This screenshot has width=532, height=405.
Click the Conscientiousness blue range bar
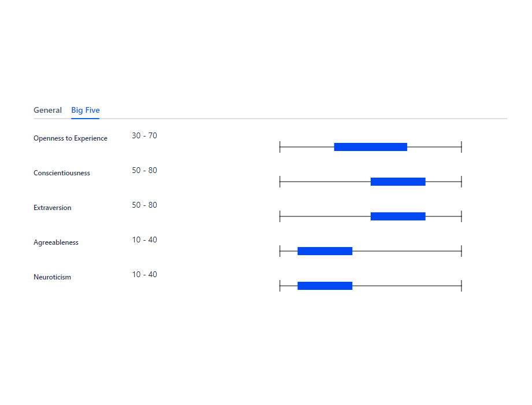coord(398,182)
